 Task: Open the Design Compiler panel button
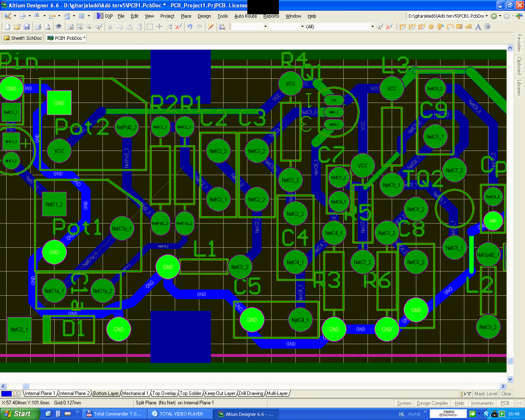pos(432,403)
